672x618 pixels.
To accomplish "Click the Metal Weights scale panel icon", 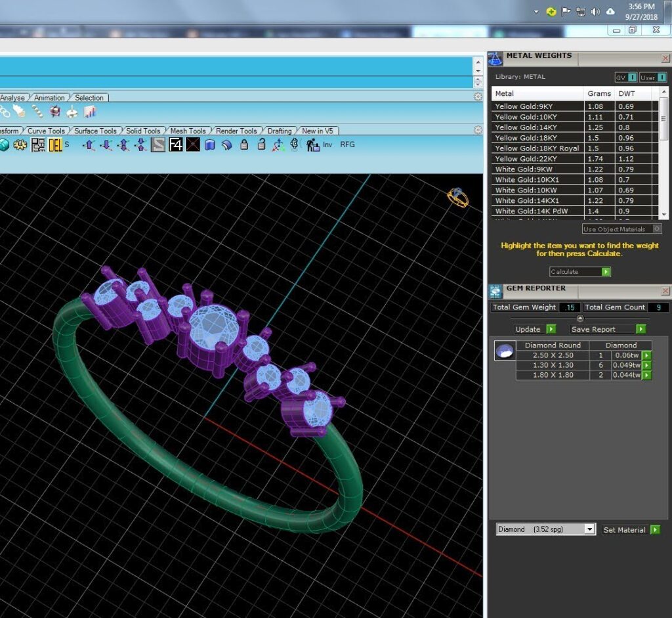I will [x=495, y=58].
